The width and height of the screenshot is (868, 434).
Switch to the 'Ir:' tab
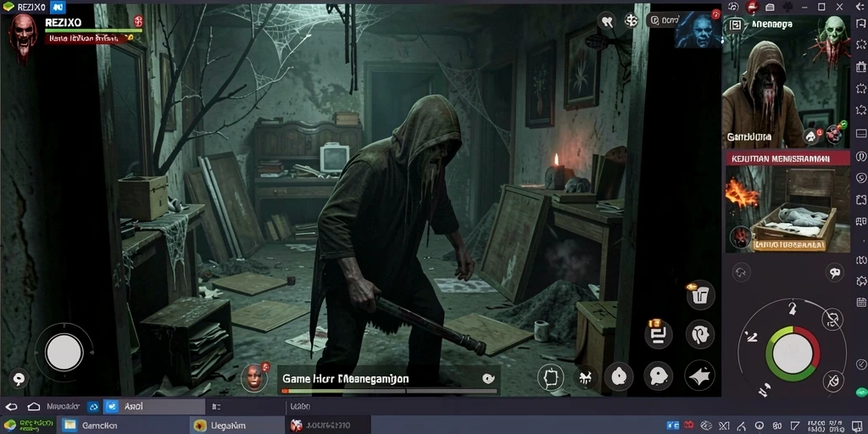245,406
